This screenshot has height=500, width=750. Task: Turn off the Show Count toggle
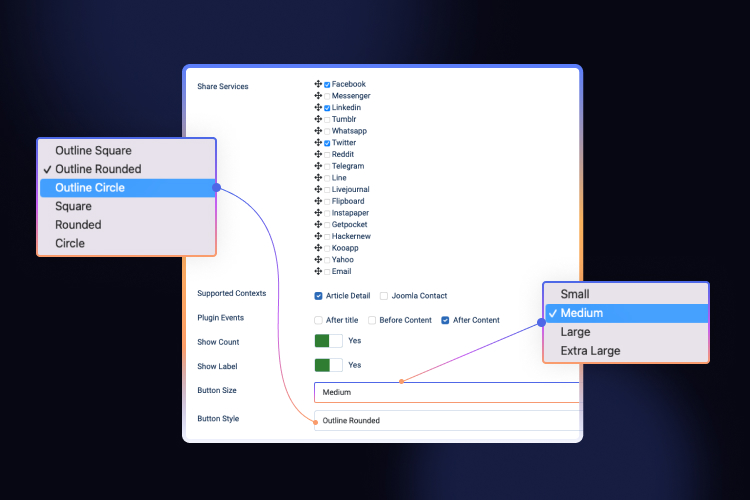point(329,341)
